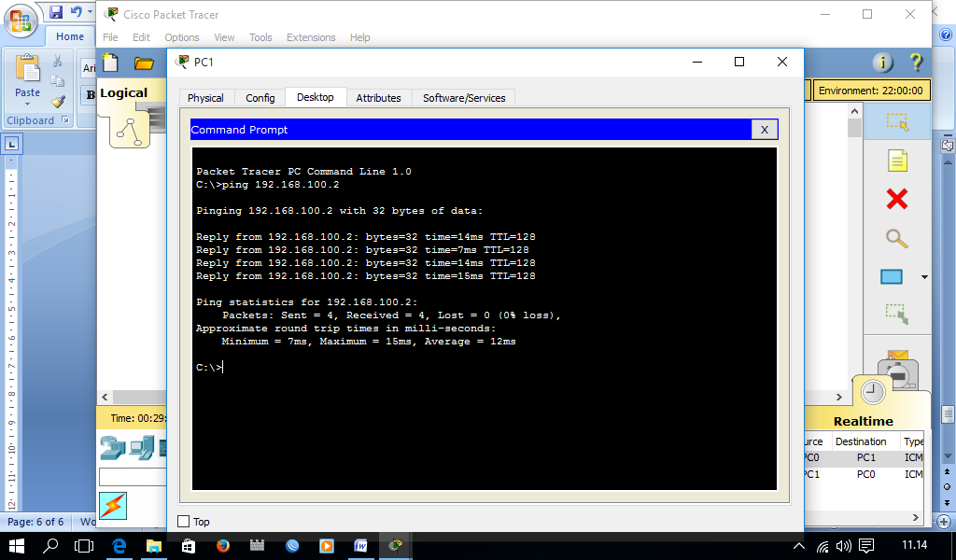Select the Resize Shape tool
The width and height of the screenshot is (956, 560).
897,315
